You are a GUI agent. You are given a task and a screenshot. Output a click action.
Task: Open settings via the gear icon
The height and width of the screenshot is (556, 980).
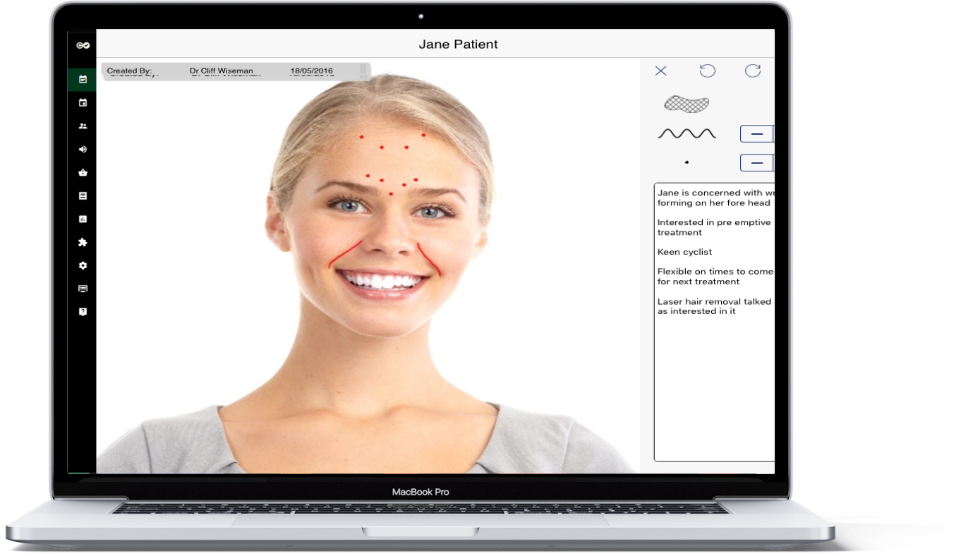coord(83,266)
